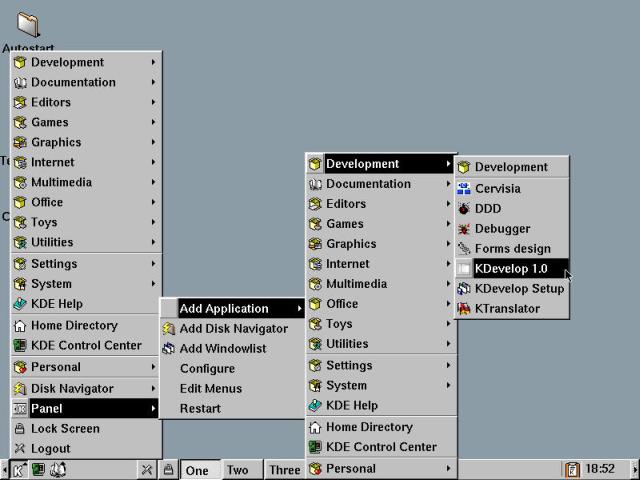Choose KDevelop 1.0 in submenu
Viewport: 640px width, 480px height.
click(512, 268)
